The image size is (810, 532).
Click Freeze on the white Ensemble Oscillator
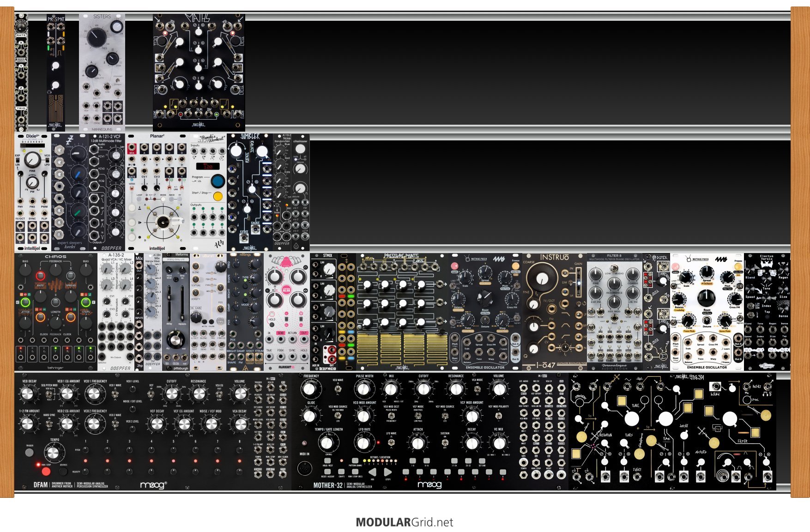point(738,266)
